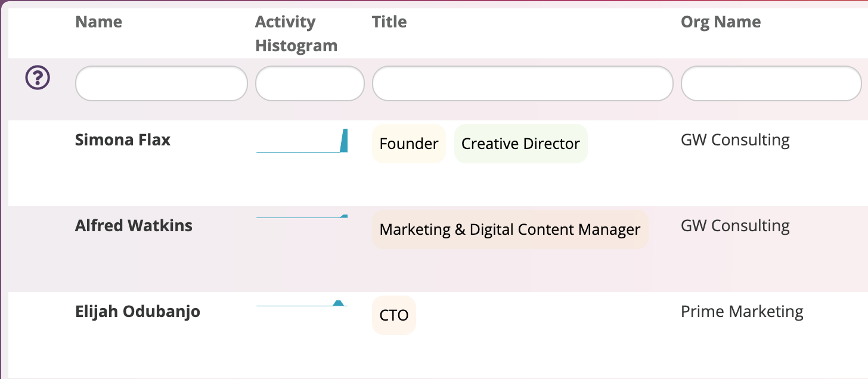Select the Founder title tag
This screenshot has width=868, height=379.
click(x=409, y=144)
